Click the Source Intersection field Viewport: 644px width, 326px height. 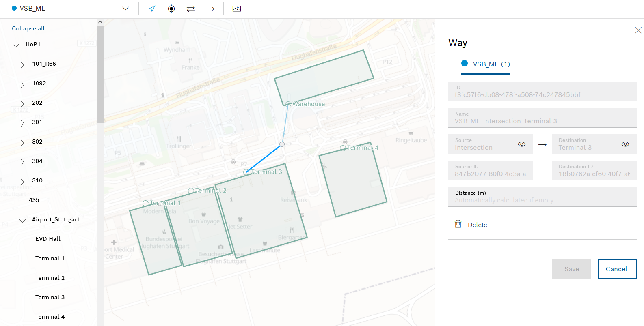[491, 144]
